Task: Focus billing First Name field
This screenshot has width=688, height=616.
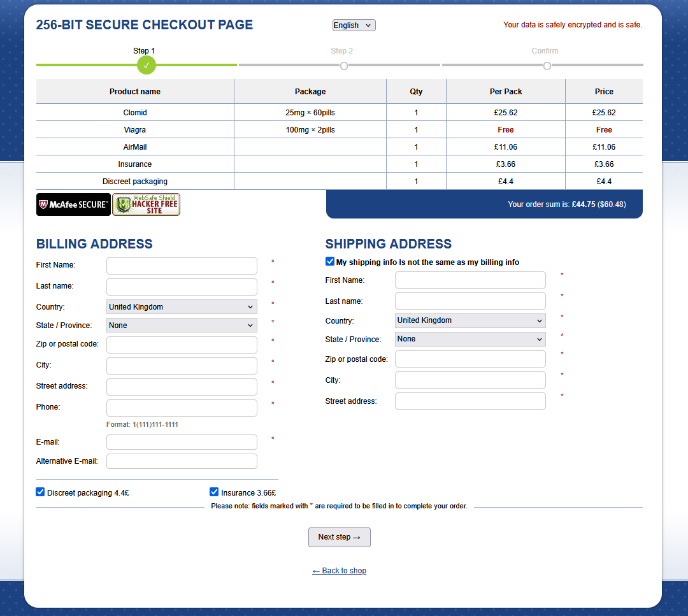Action: (x=182, y=266)
